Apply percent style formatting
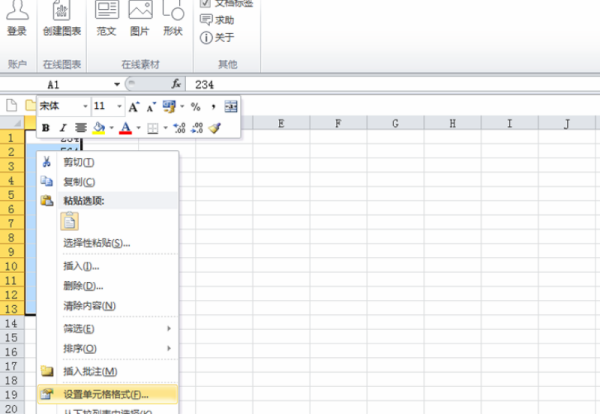600x414 pixels. (196, 107)
